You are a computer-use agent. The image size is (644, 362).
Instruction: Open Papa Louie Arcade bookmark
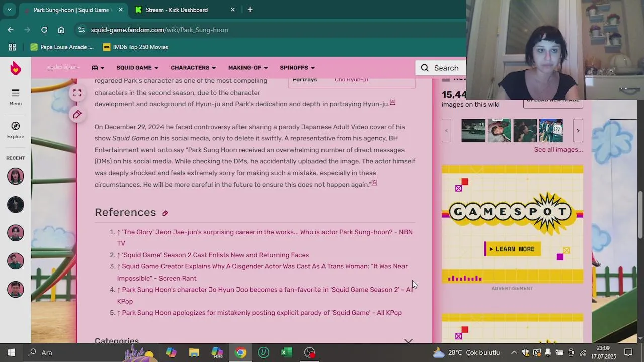tap(62, 47)
